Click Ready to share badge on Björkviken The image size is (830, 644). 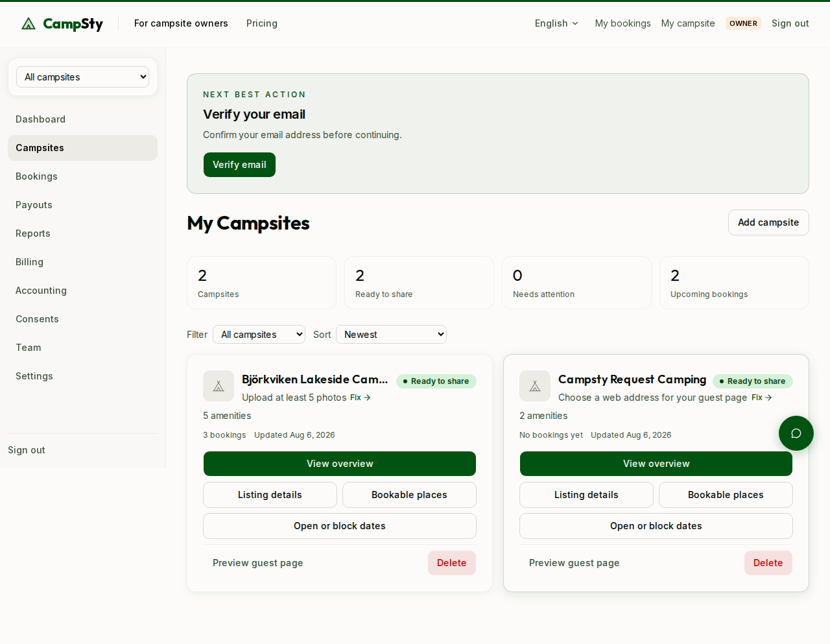pyautogui.click(x=436, y=381)
